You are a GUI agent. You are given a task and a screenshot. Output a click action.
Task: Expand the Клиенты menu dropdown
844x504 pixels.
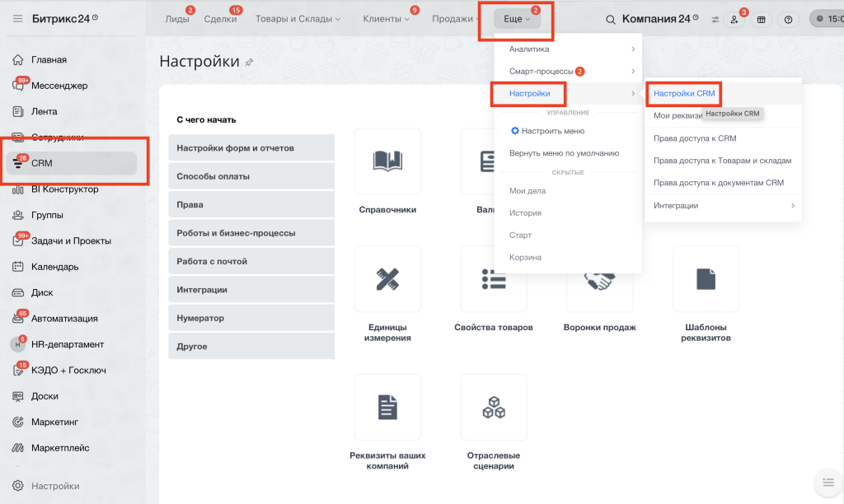pos(386,19)
